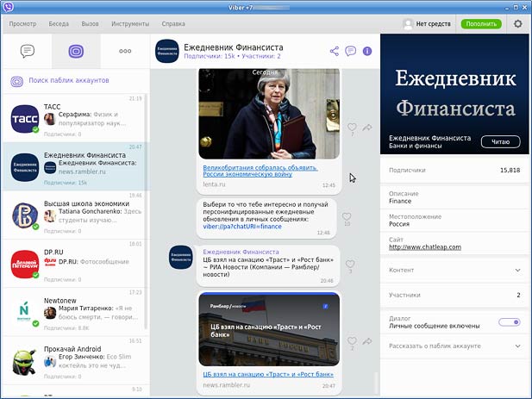532x399 pixels.
Task: Select the Newtonew account row
Action: (75, 312)
